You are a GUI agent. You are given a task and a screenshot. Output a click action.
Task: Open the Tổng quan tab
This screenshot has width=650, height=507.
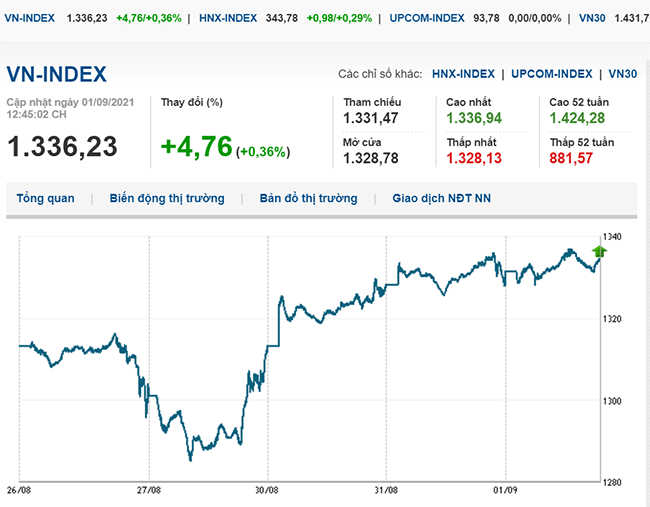point(45,198)
